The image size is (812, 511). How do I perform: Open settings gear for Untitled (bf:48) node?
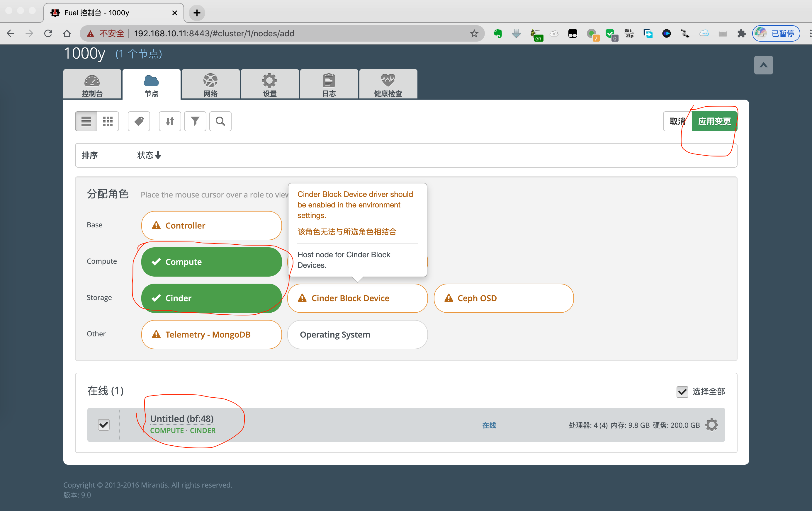[711, 425]
